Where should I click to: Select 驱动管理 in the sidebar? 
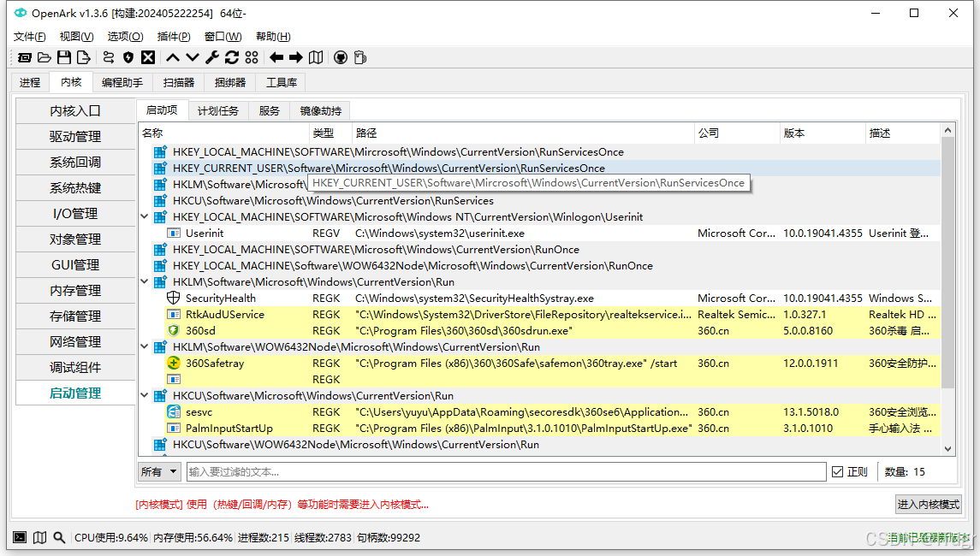point(75,136)
